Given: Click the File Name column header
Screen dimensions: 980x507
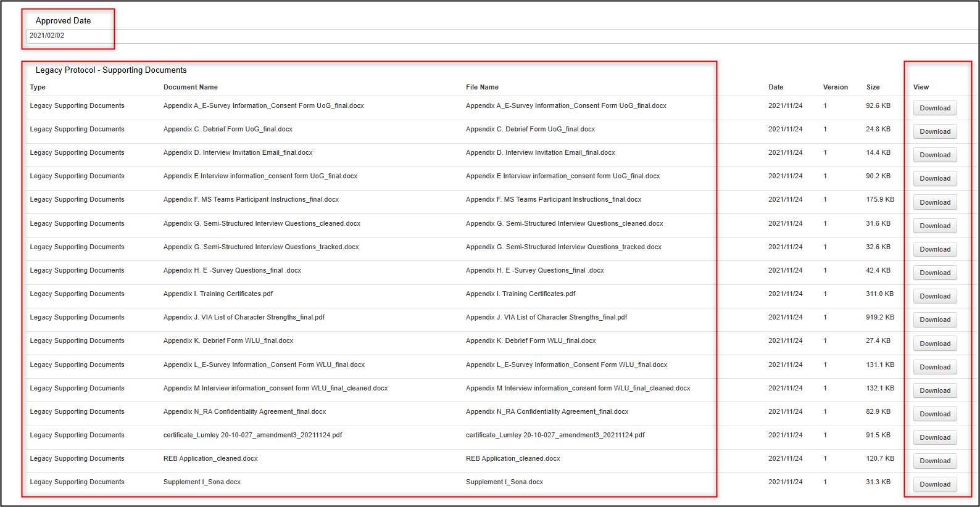Looking at the screenshot, I should [x=482, y=87].
